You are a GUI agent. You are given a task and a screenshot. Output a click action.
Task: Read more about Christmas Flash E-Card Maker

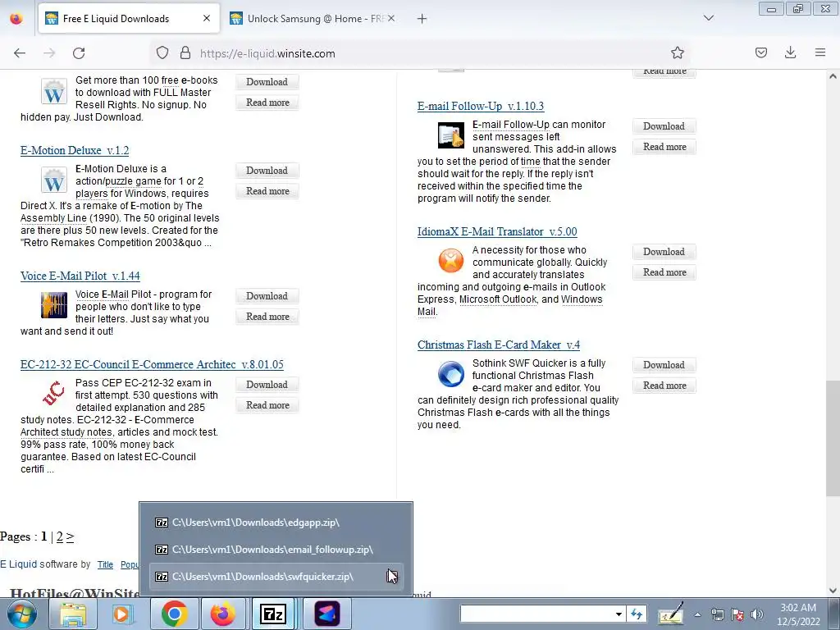[x=664, y=386]
